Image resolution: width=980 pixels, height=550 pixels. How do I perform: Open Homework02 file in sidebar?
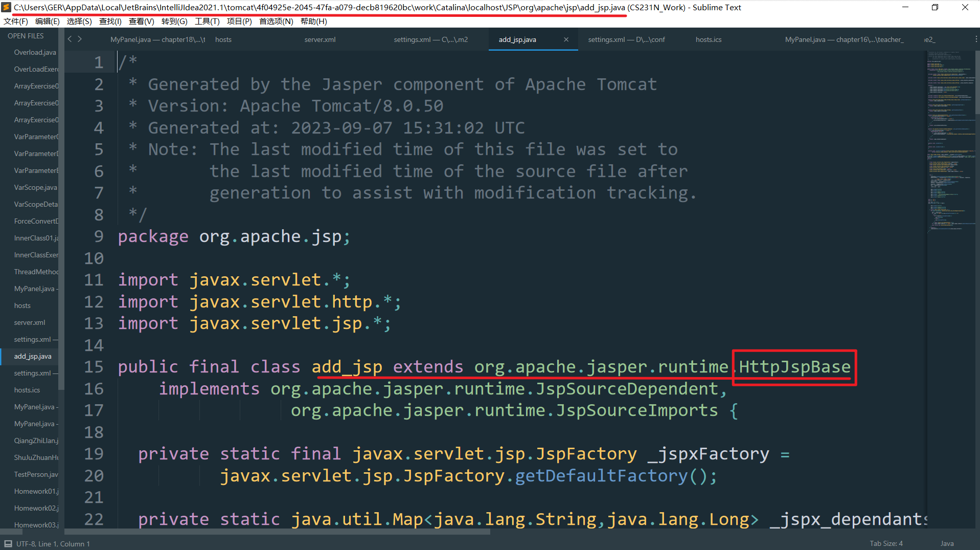[x=36, y=508]
